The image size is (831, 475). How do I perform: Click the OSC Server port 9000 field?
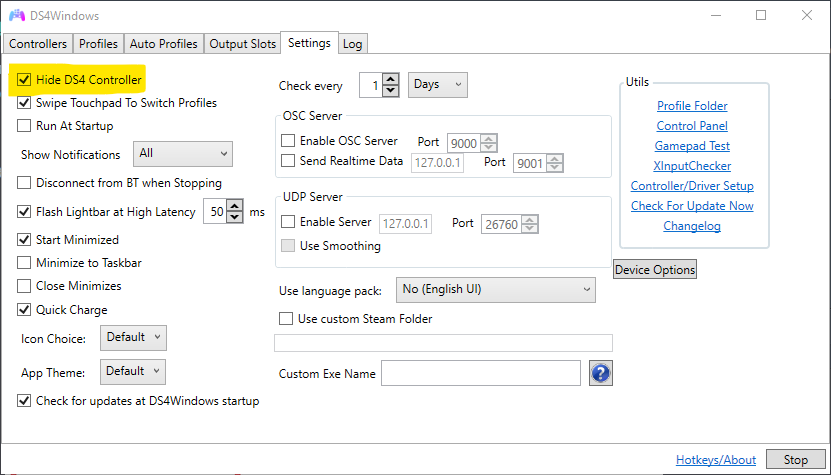pyautogui.click(x=464, y=143)
